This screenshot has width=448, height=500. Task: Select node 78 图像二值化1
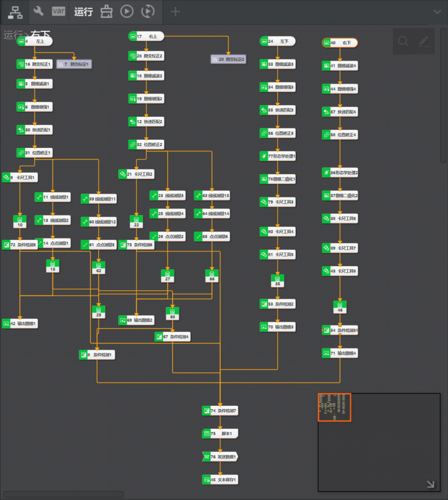(278, 179)
